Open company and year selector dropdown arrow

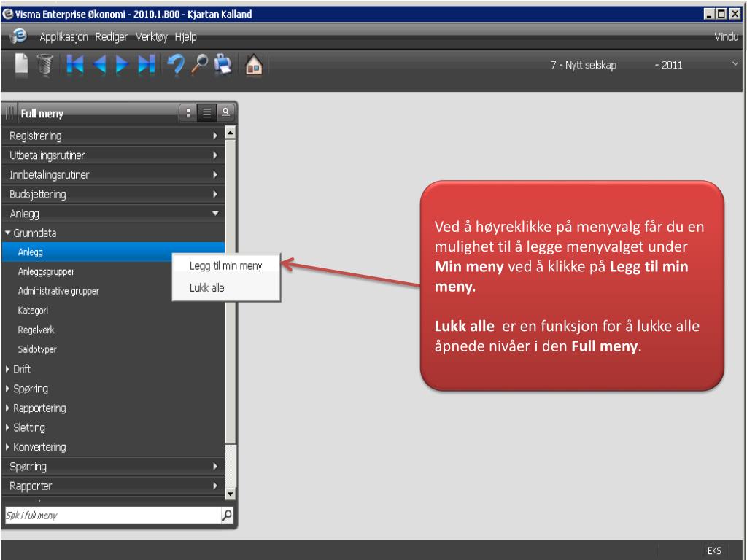[x=735, y=64]
